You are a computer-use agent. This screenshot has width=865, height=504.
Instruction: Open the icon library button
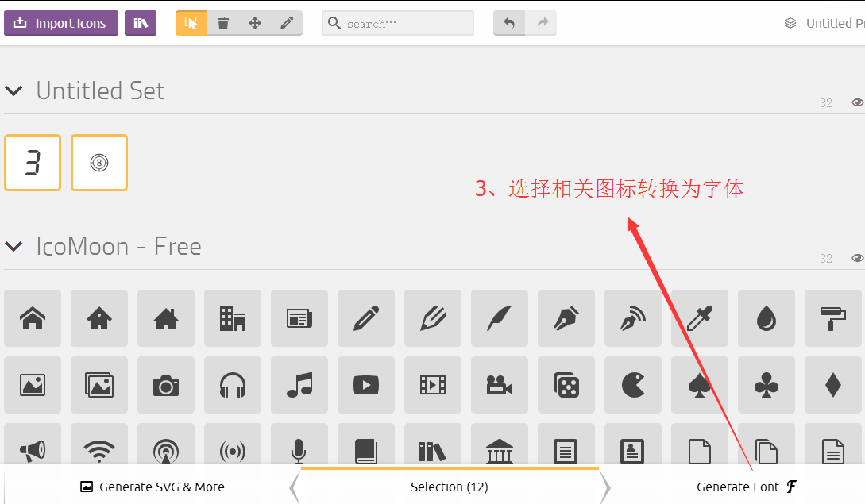point(141,23)
